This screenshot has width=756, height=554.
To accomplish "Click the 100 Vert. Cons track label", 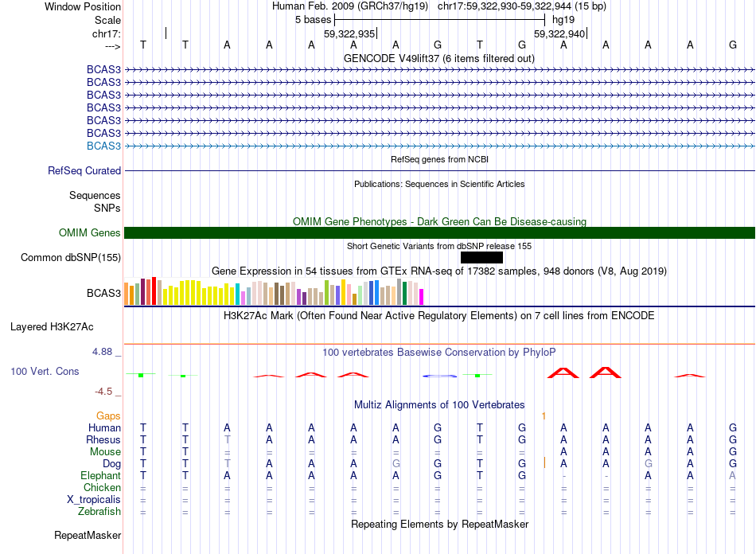I will coord(45,371).
